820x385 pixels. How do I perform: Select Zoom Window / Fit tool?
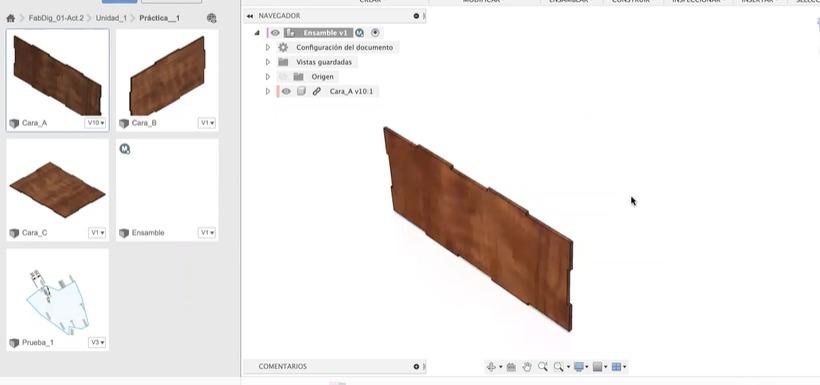(559, 367)
